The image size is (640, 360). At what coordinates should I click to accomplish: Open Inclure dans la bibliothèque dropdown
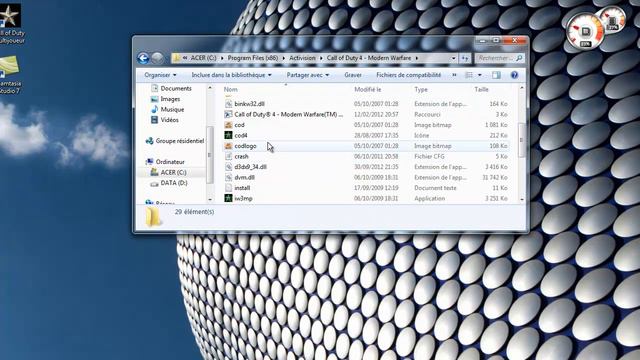click(x=231, y=75)
